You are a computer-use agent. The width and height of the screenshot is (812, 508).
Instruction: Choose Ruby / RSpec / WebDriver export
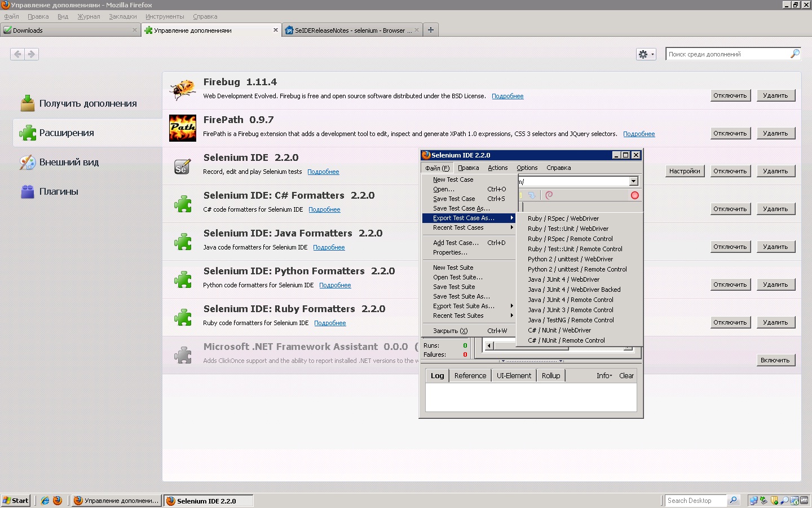579,218
